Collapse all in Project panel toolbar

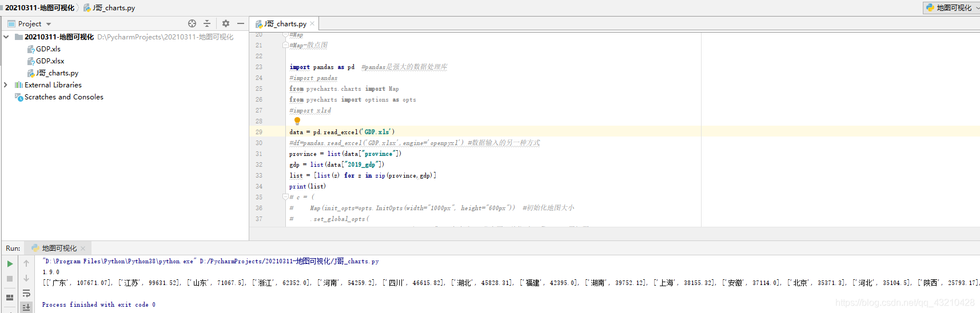(207, 23)
